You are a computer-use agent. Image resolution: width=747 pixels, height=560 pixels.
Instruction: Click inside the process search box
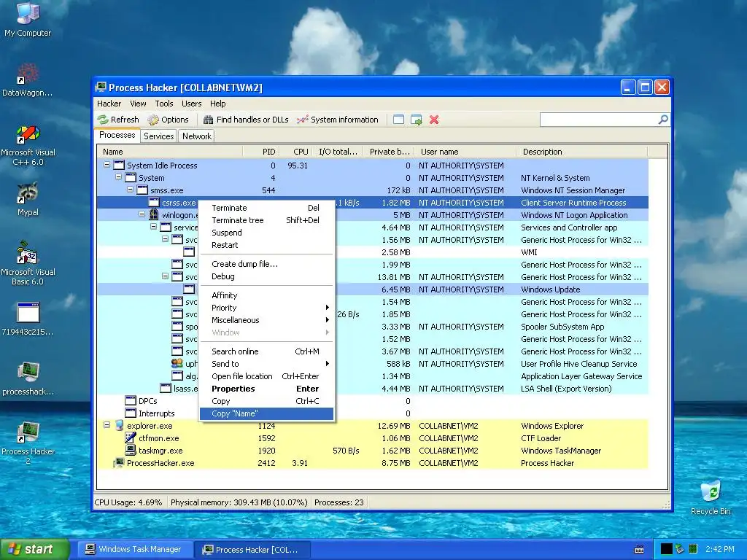click(x=599, y=120)
